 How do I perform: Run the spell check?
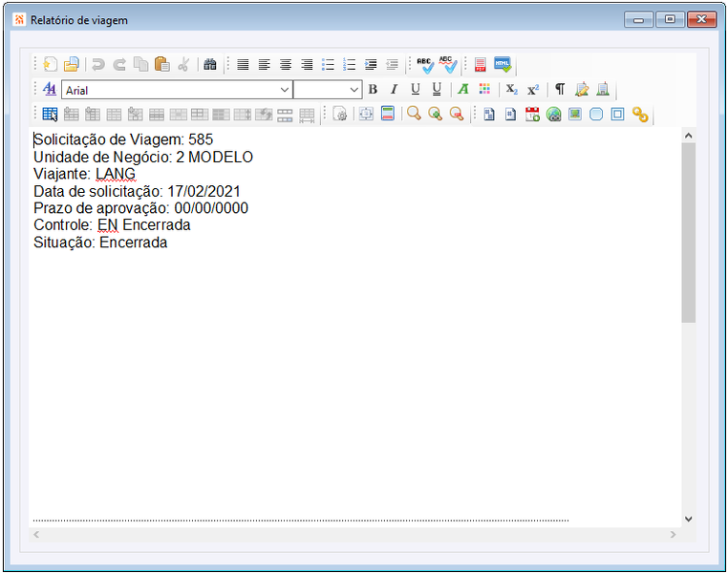pos(425,65)
